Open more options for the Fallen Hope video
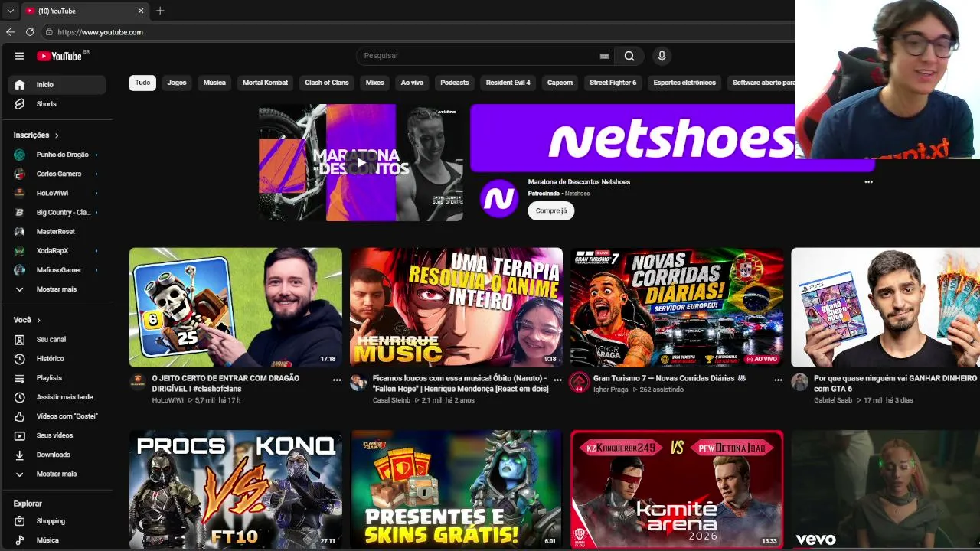This screenshot has width=980, height=551. point(557,380)
